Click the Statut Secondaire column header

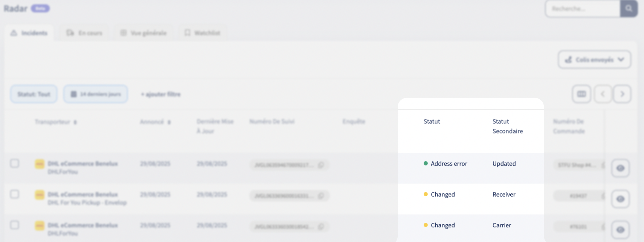click(508, 126)
